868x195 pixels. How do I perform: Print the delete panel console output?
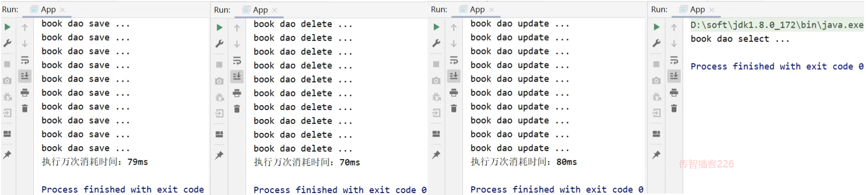point(237,93)
